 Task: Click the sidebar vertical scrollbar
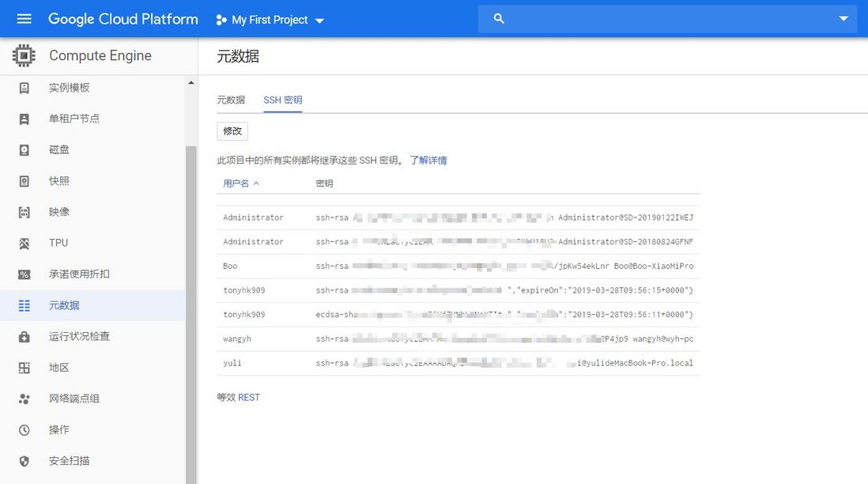coord(191,315)
